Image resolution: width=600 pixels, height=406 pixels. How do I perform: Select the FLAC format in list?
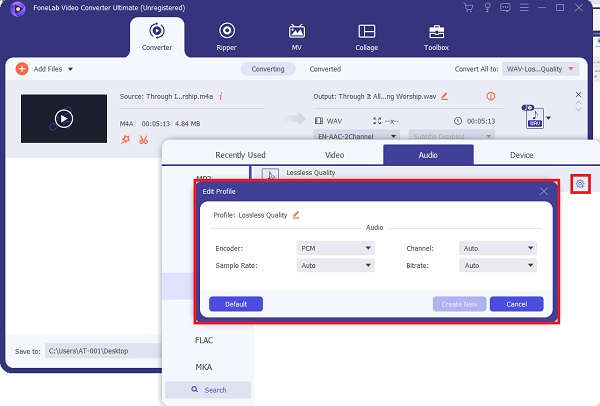click(204, 340)
